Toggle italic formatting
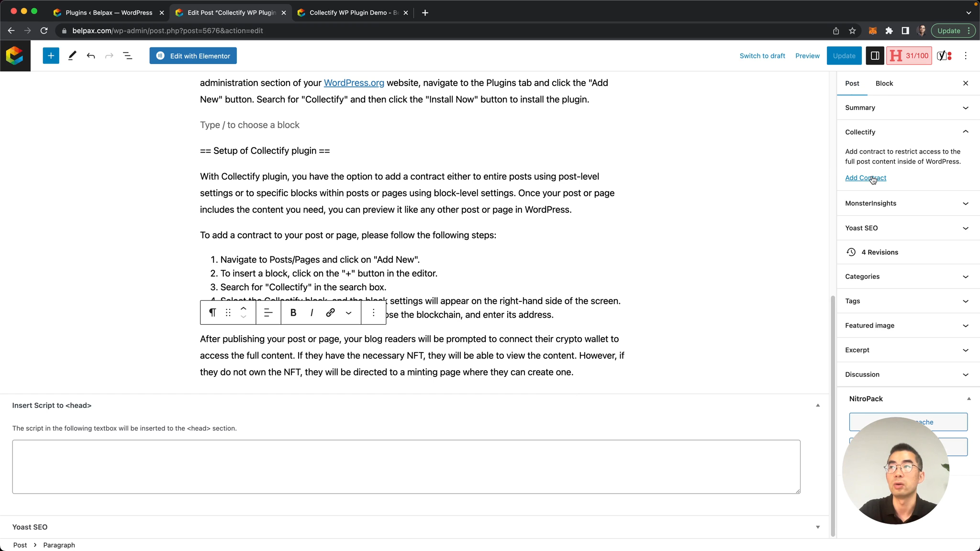 point(312,312)
